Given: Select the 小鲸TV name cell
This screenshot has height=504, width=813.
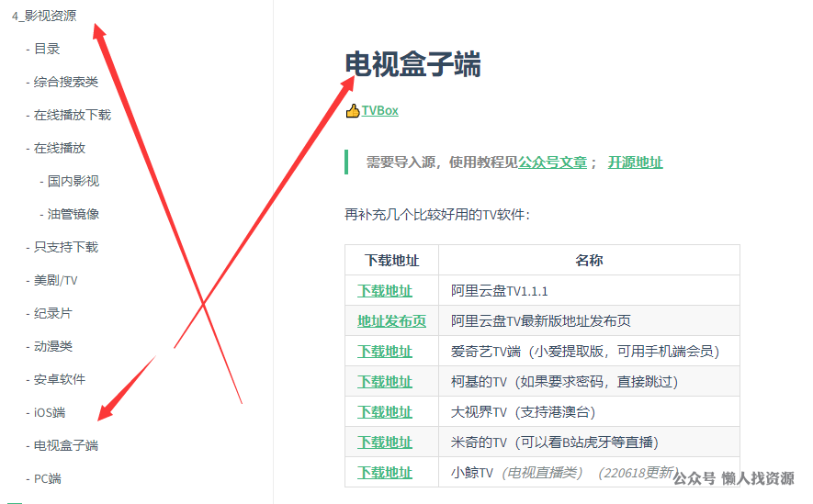Looking at the screenshot, I should tap(589, 473).
